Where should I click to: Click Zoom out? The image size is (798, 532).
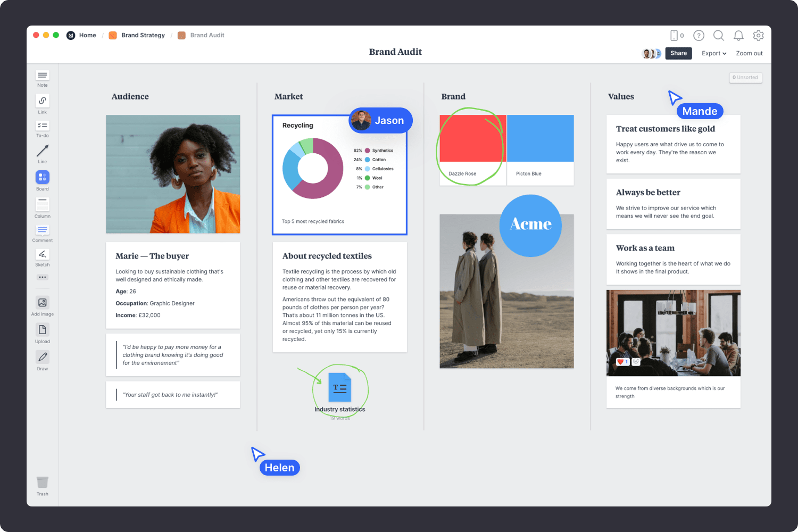coord(749,53)
